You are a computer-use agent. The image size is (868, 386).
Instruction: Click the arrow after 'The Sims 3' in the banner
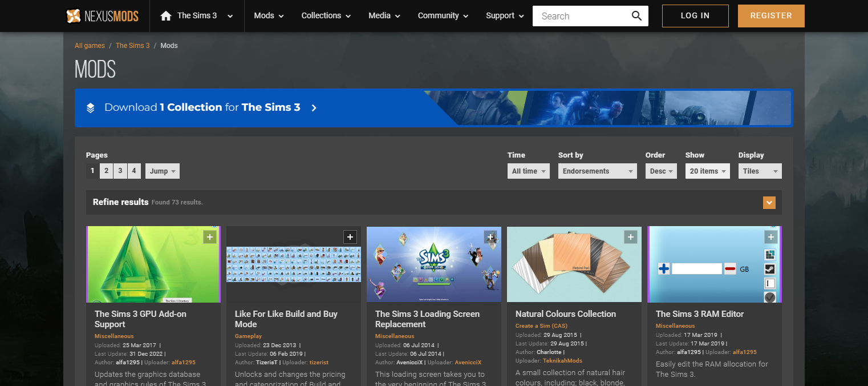tap(314, 107)
